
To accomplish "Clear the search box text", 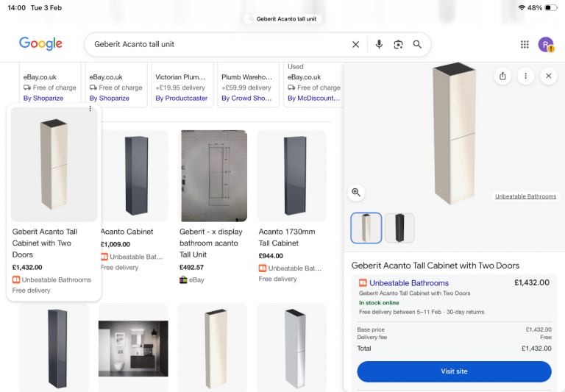I will 356,44.
